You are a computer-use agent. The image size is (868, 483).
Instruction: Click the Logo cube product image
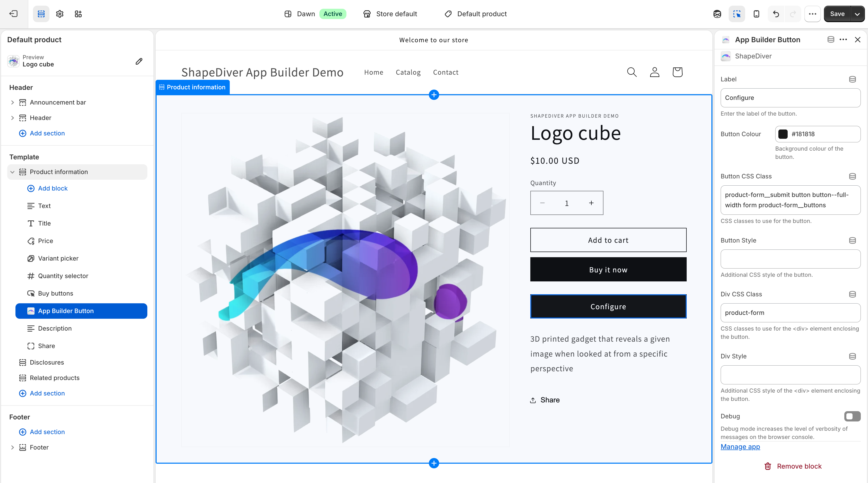point(345,280)
